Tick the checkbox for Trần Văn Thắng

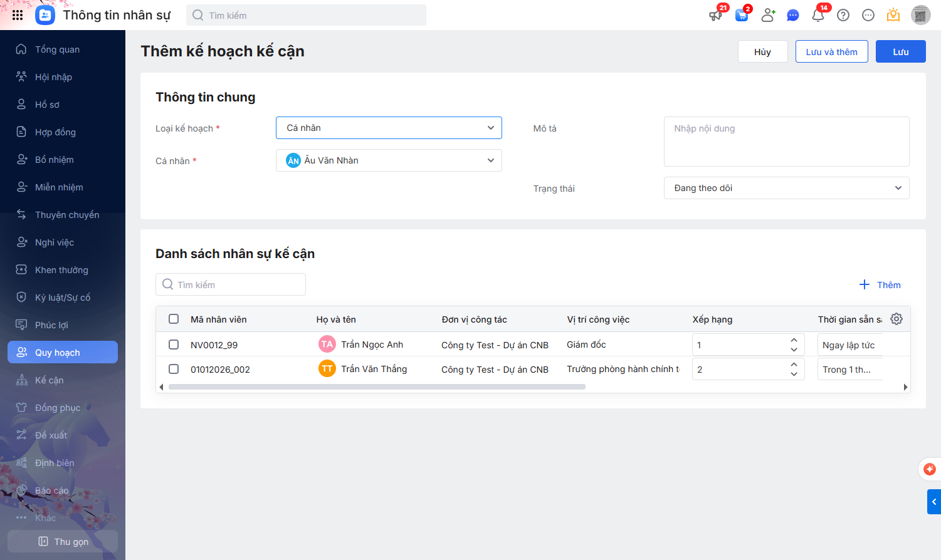174,369
